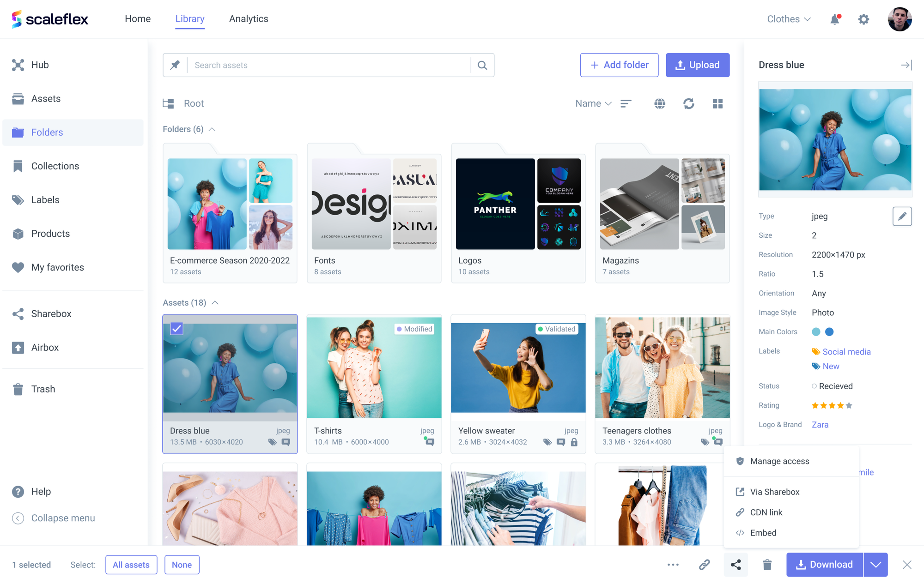The height and width of the screenshot is (584, 924).
Task: Copy link using chain icon
Action: (704, 565)
